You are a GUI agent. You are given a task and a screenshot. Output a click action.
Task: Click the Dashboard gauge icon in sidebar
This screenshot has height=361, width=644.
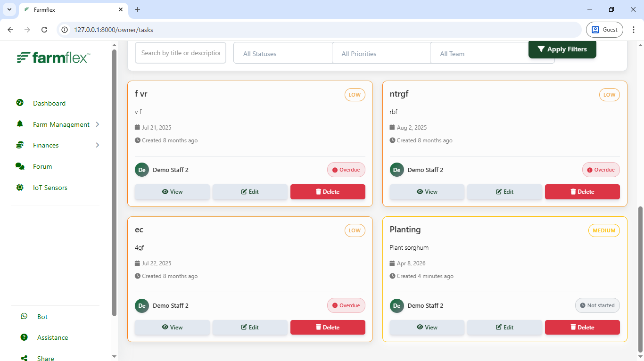click(20, 103)
